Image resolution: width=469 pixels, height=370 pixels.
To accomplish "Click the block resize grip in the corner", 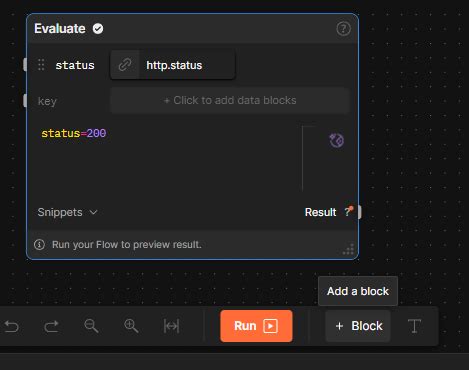I will [x=348, y=249].
